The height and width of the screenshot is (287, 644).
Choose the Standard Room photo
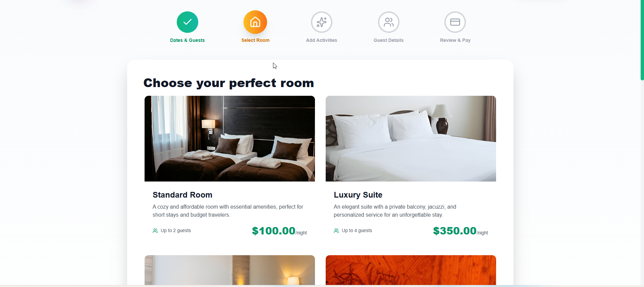coord(230,139)
